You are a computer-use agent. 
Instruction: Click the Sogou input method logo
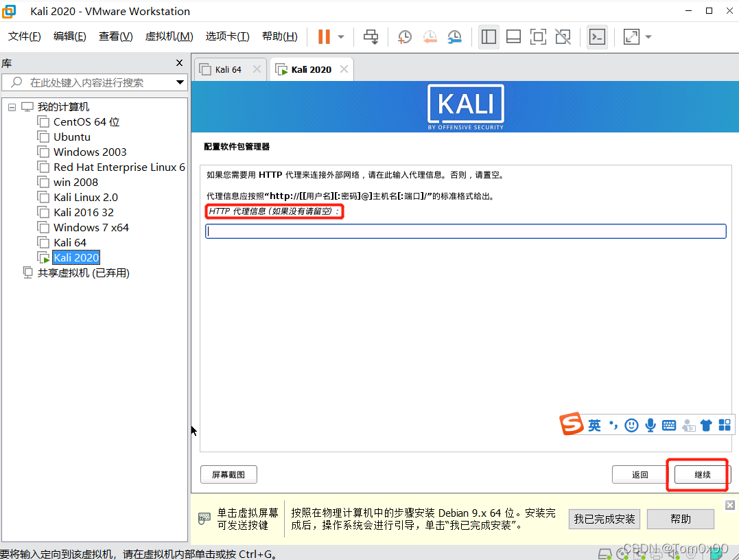(x=571, y=423)
